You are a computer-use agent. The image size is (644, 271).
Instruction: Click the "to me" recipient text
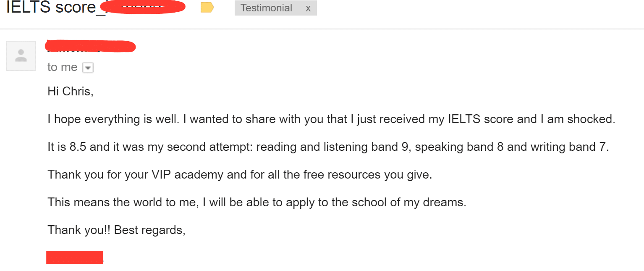tap(62, 67)
